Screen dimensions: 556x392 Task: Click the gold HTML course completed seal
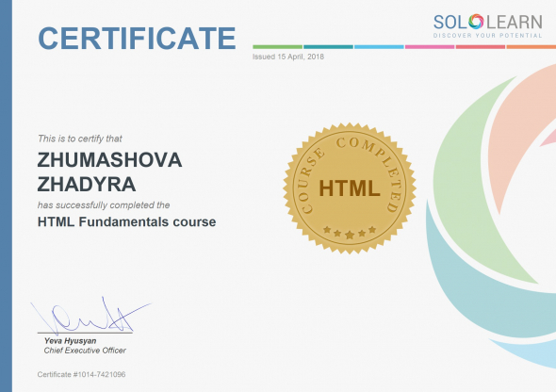pos(350,188)
